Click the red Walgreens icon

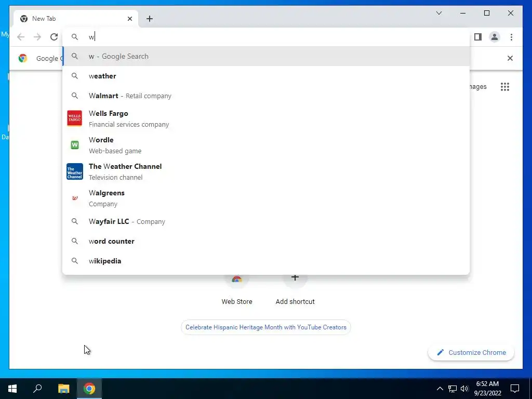click(75, 198)
